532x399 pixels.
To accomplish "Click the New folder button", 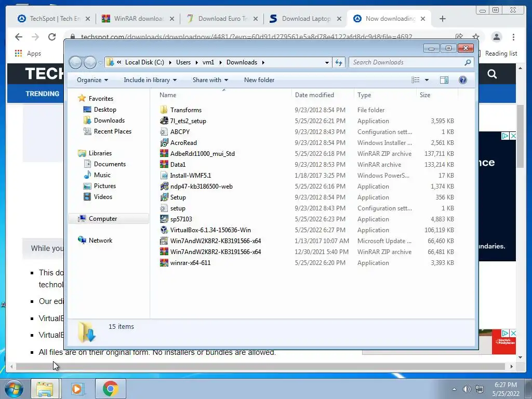I will [x=259, y=79].
